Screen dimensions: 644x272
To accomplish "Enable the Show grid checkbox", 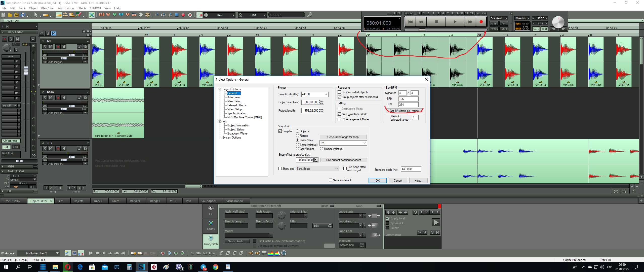I will point(280,169).
